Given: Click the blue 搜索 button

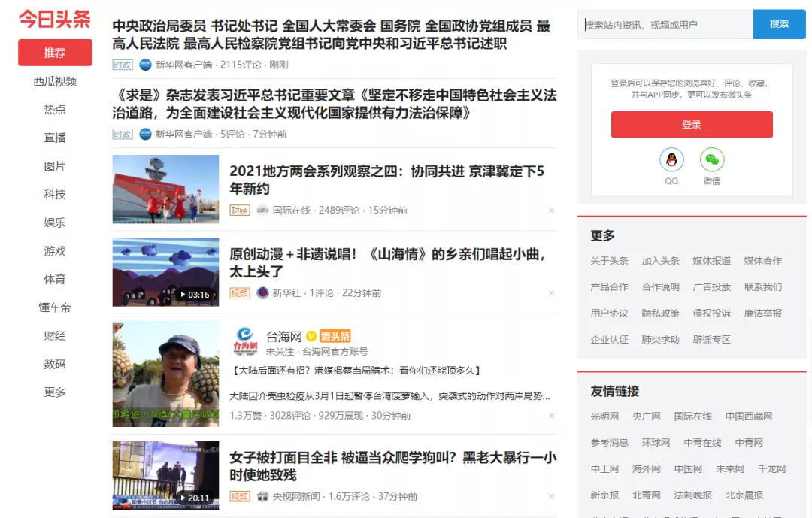Looking at the screenshot, I should pyautogui.click(x=780, y=24).
